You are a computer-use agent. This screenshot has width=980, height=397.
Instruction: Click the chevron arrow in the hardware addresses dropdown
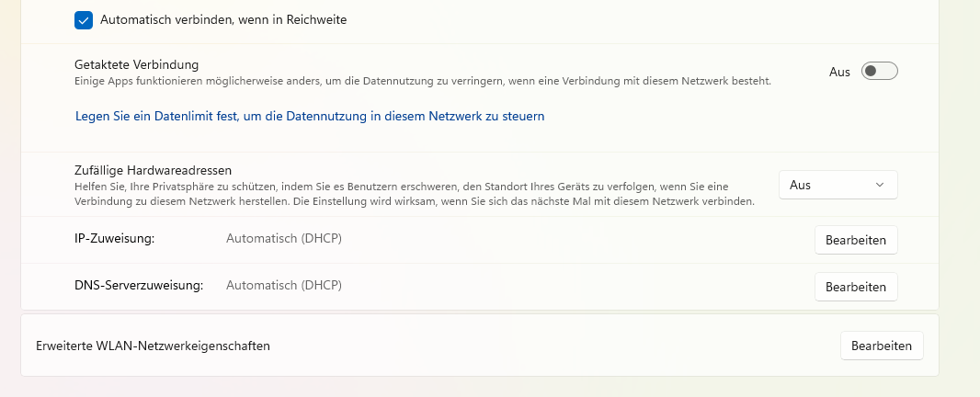[x=880, y=185]
